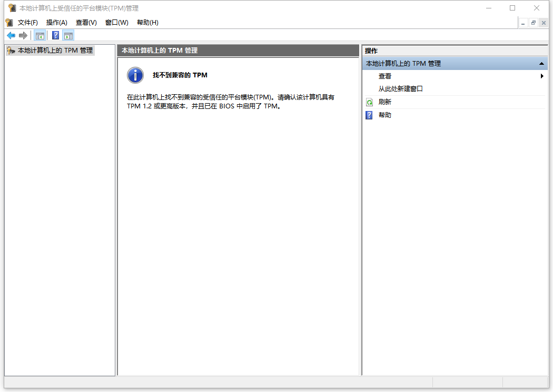Click 刷新 action link
Viewport: 553px width, 392px height.
[x=385, y=102]
